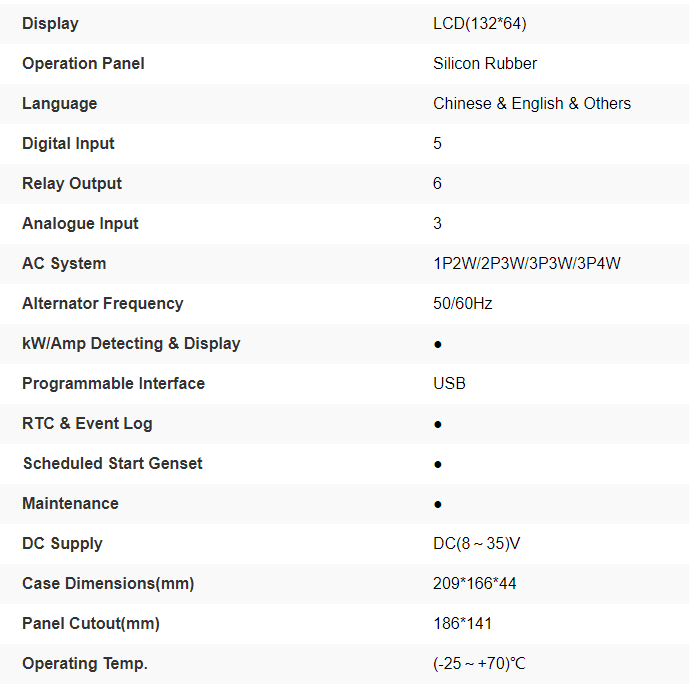
Task: Click the Operating Temp. range value
Action: [x=479, y=663]
